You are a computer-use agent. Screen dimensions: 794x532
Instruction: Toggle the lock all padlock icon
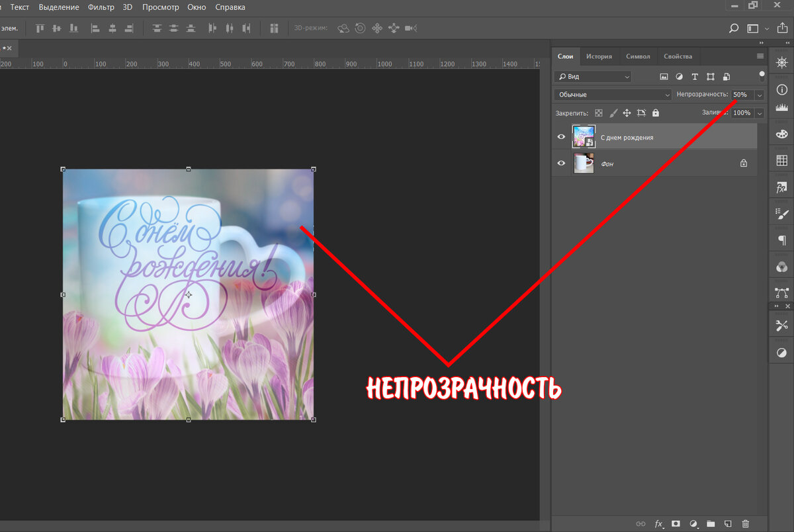click(x=656, y=113)
